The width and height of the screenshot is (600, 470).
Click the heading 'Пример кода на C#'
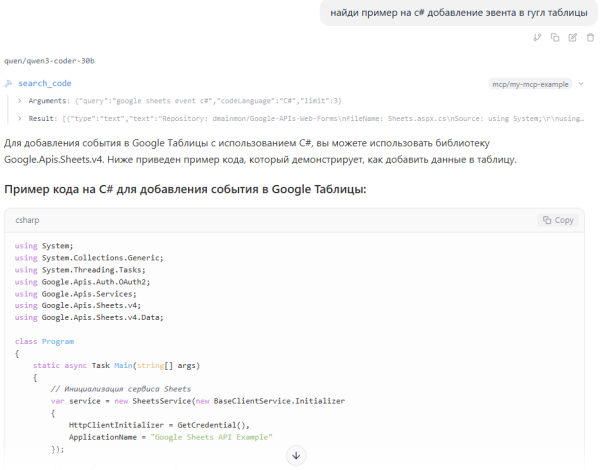[x=186, y=189]
